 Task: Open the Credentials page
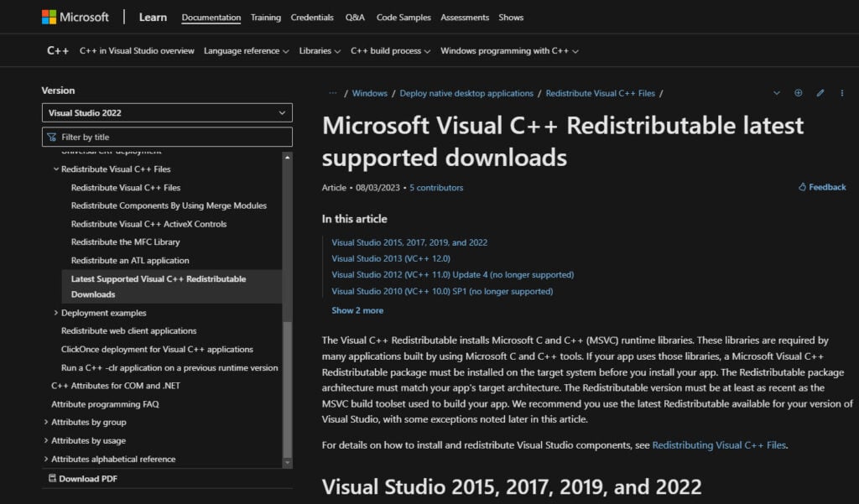coord(312,18)
